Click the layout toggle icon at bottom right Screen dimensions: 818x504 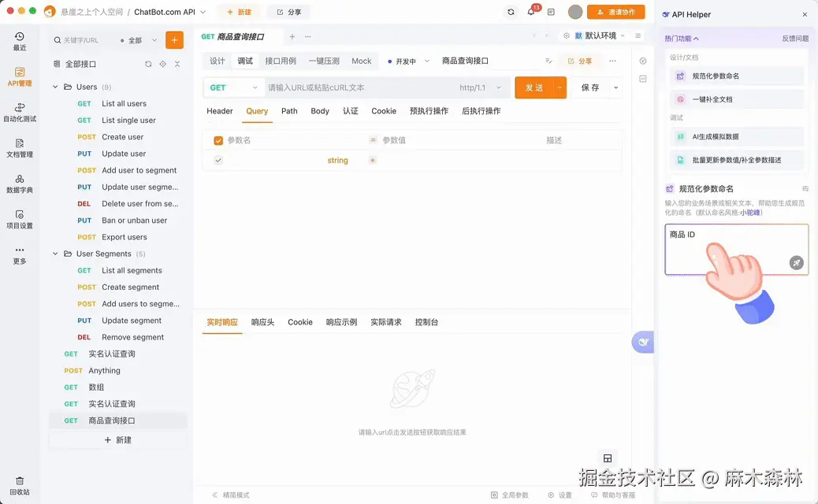608,458
